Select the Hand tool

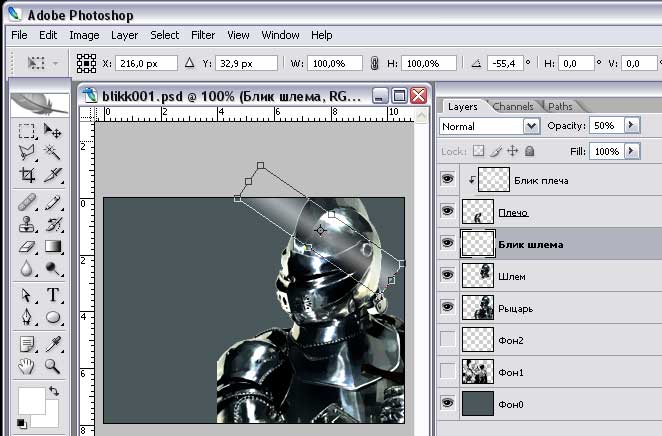click(27, 366)
